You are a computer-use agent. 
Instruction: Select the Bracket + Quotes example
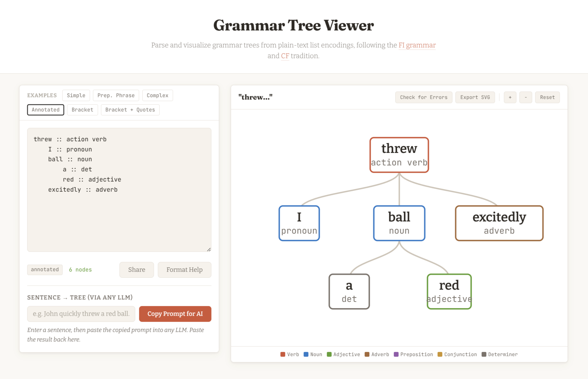click(130, 110)
